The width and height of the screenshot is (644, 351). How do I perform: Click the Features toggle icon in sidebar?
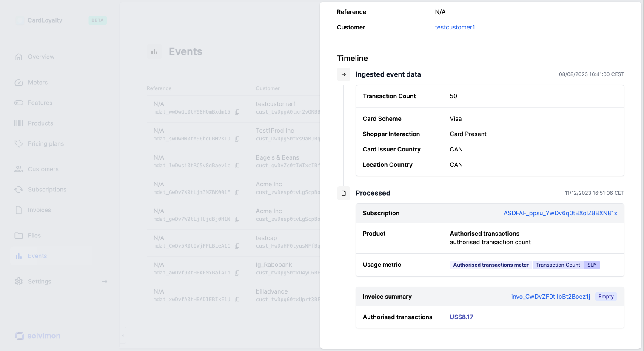[19, 103]
